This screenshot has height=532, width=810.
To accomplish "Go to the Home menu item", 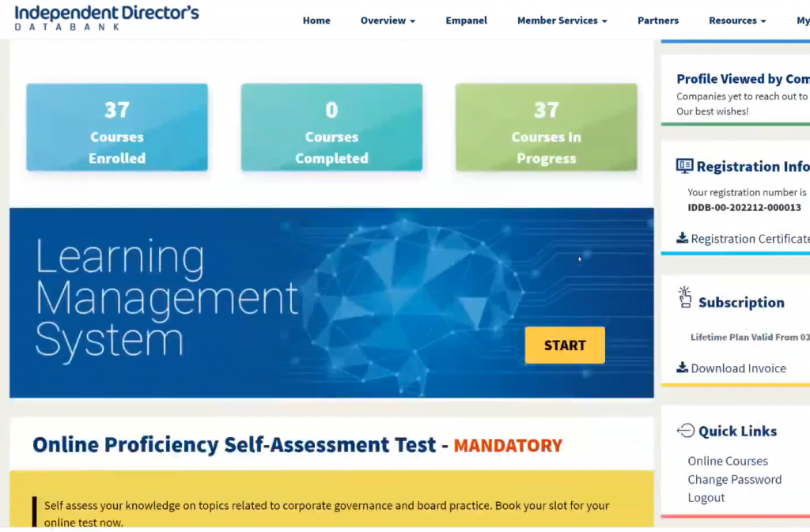I will 316,21.
